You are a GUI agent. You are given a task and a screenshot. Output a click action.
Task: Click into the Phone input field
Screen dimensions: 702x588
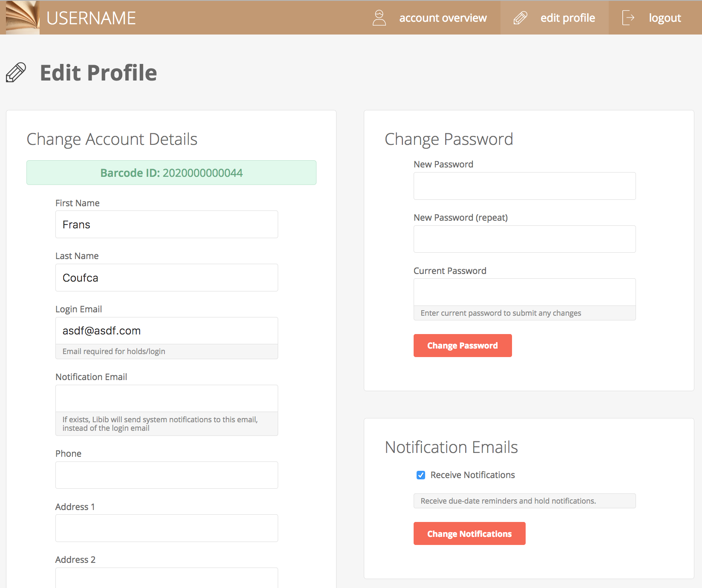[167, 475]
